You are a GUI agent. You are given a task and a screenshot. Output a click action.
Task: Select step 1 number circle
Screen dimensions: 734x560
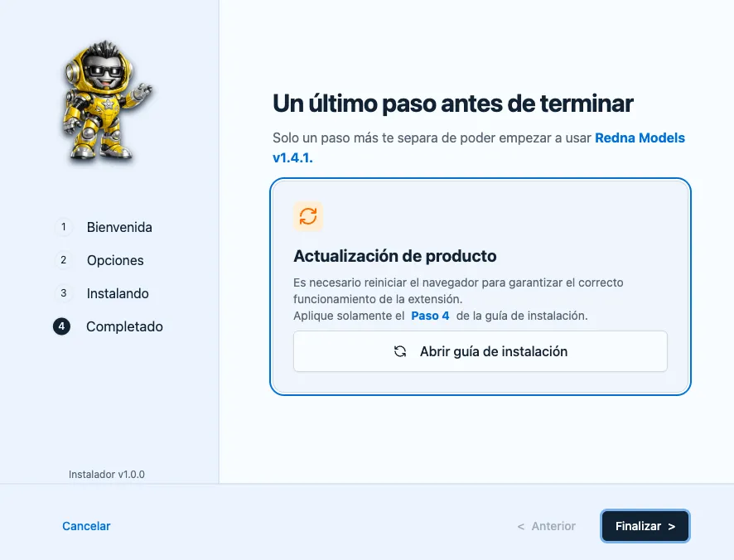click(x=64, y=227)
